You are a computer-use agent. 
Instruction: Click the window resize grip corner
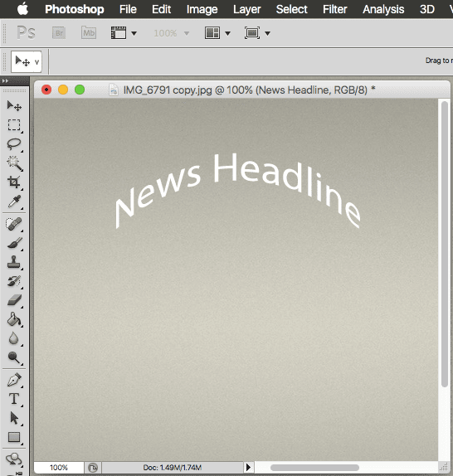(x=444, y=467)
